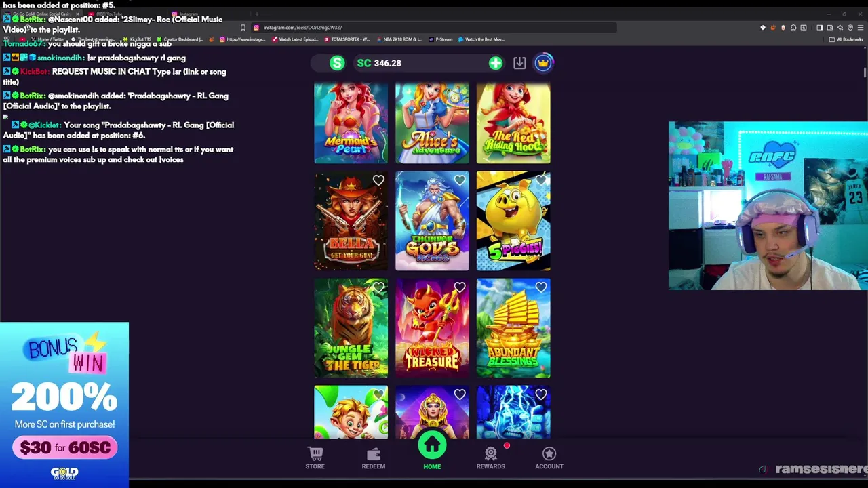Screen dimensions: 868x488
Task: Launch The Red Riding Hood game
Action: pos(513,123)
